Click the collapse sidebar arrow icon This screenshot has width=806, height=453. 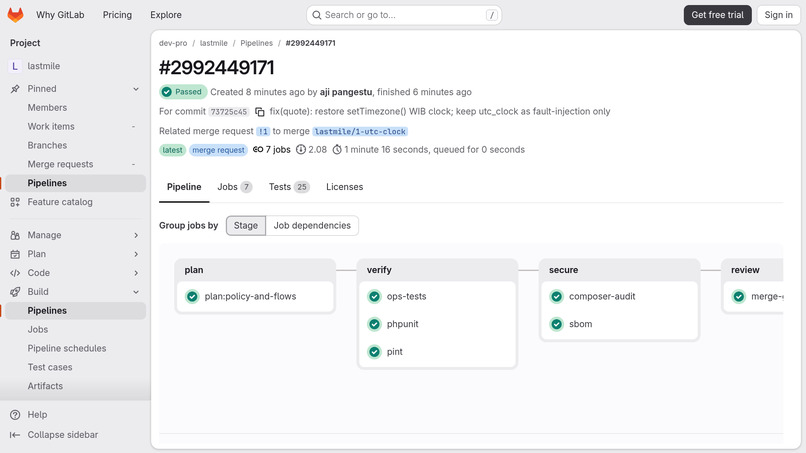click(15, 434)
